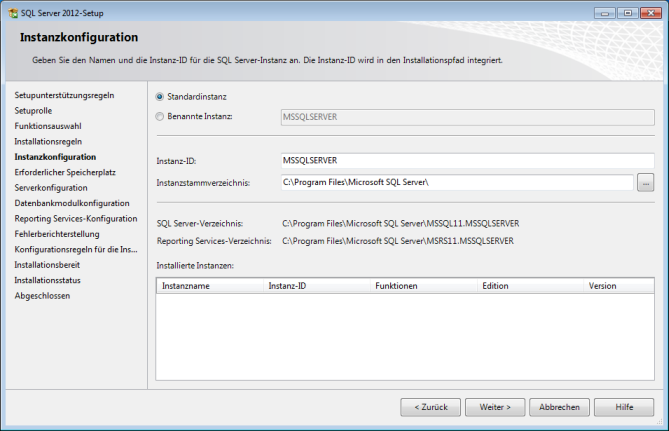Open Funktionsauswahl step in sidebar
This screenshot has height=431, width=669.
(48, 126)
